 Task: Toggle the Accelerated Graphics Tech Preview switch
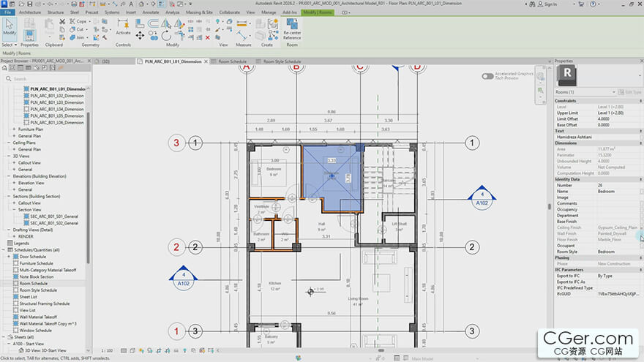487,76
